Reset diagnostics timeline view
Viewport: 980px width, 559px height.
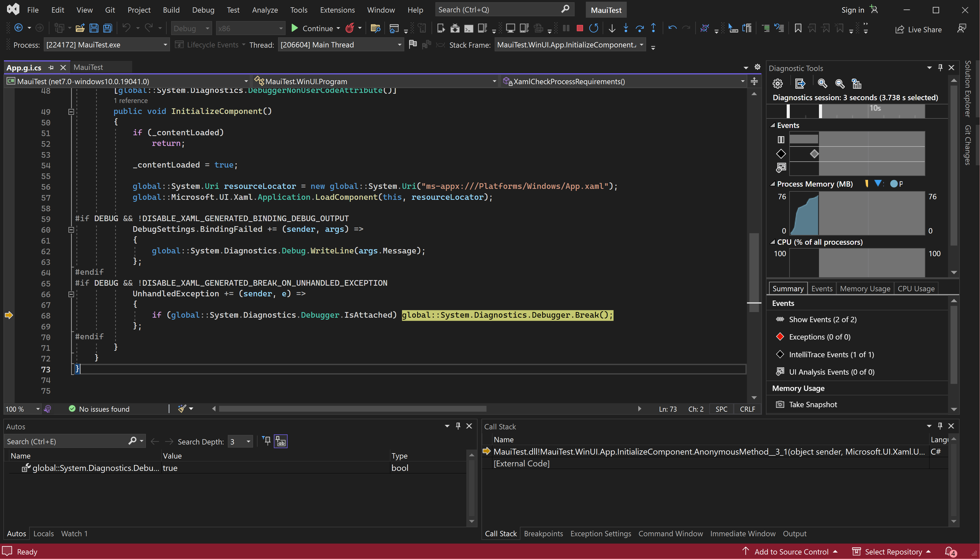(856, 83)
